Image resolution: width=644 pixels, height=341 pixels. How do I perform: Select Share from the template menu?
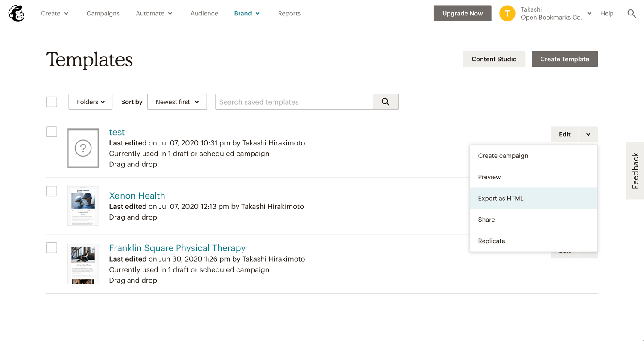pos(534,220)
